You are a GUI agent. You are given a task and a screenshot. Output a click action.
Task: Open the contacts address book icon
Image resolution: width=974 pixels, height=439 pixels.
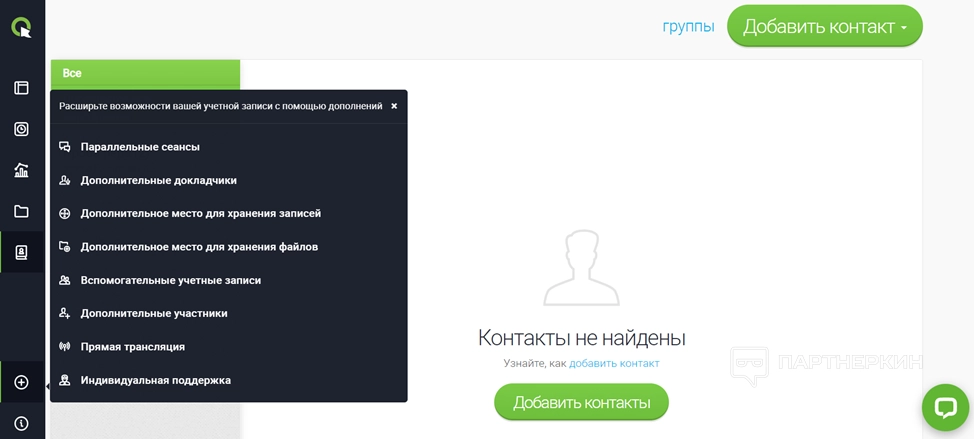point(21,252)
